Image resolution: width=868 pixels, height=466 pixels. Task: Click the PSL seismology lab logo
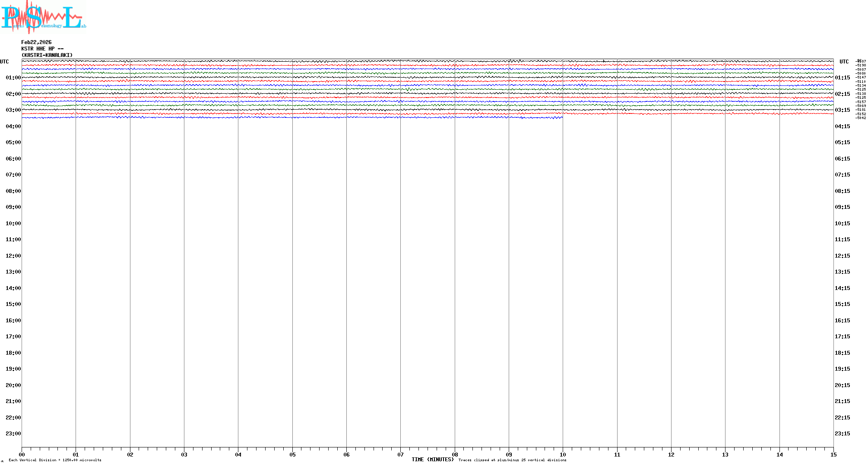(43, 17)
